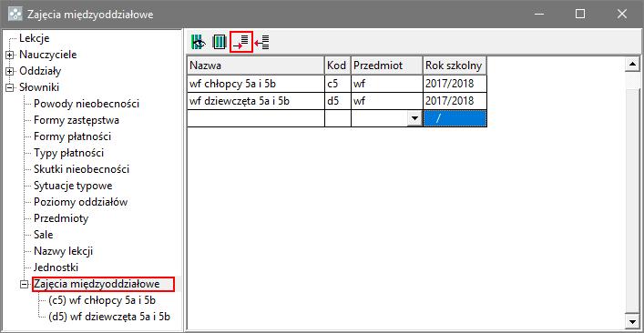Image resolution: width=644 pixels, height=333 pixels.
Task: Click the Kod column header
Action: pos(337,66)
